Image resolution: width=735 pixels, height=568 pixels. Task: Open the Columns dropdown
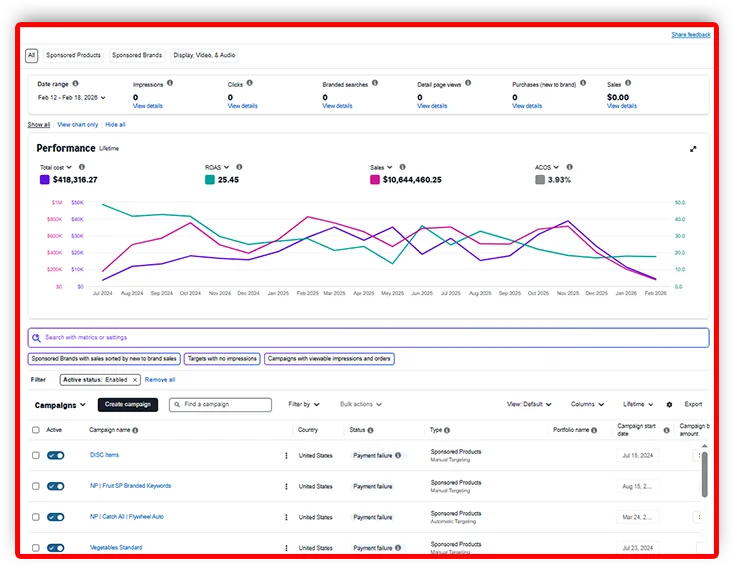click(587, 404)
